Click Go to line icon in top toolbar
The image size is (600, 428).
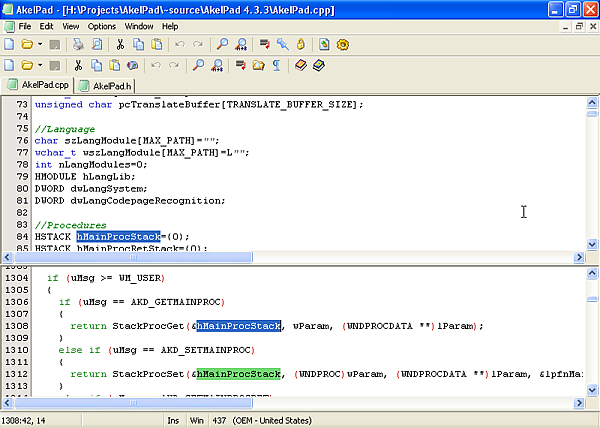point(264,44)
